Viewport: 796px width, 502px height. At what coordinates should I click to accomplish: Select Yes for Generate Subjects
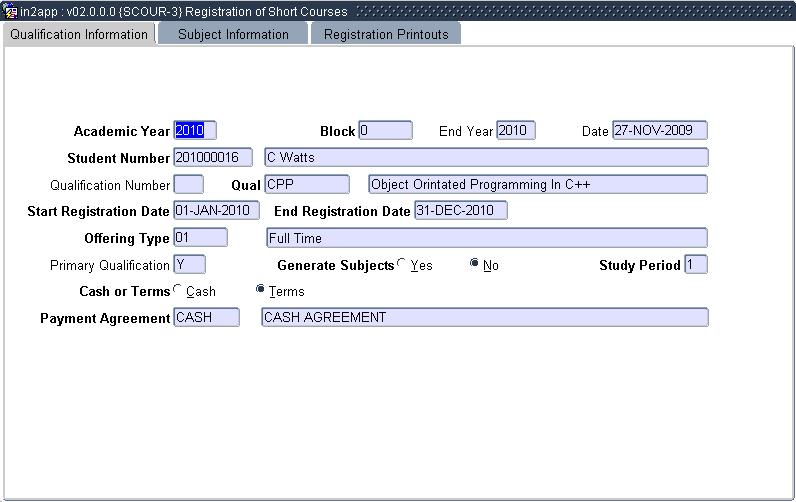pyautogui.click(x=402, y=264)
